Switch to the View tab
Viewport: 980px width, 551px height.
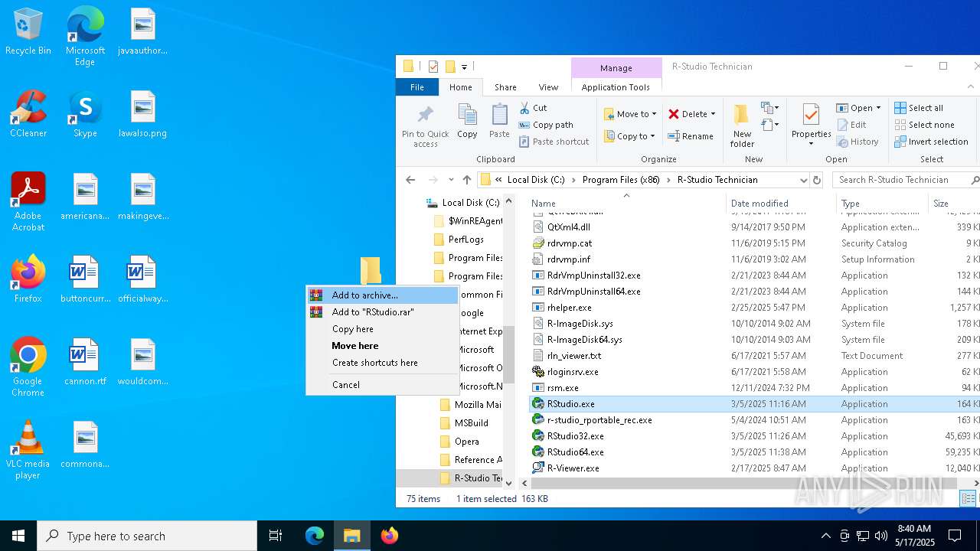(548, 87)
